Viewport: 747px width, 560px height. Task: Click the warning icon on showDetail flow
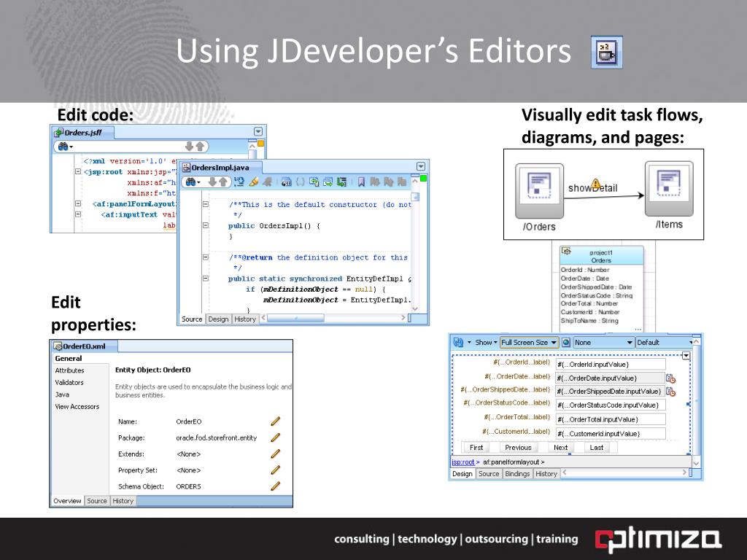(595, 184)
